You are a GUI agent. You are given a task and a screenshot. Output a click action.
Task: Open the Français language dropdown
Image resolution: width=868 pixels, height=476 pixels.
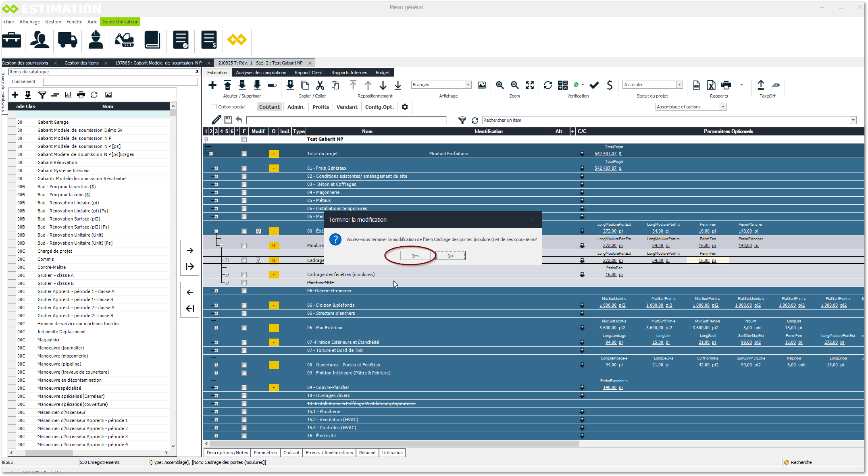click(468, 85)
